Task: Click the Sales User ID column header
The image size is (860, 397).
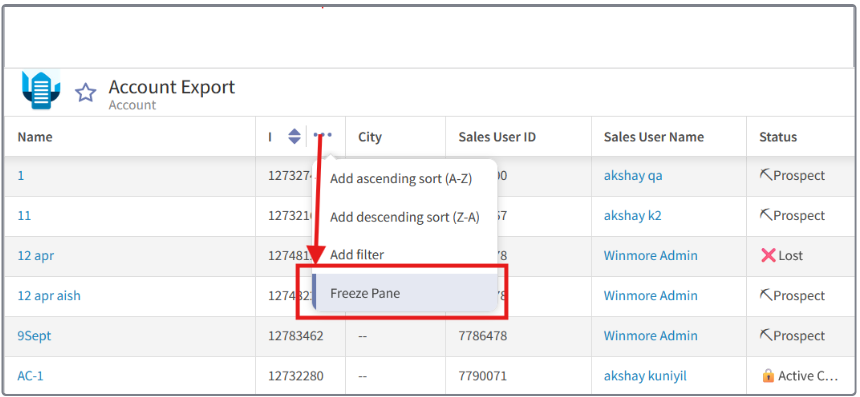Action: [x=497, y=137]
